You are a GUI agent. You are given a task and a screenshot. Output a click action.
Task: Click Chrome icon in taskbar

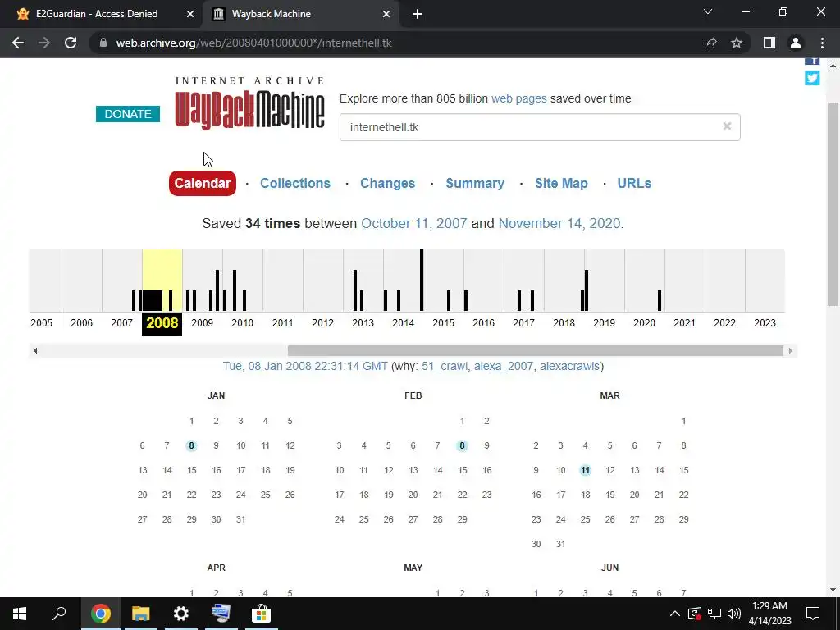tap(100, 614)
